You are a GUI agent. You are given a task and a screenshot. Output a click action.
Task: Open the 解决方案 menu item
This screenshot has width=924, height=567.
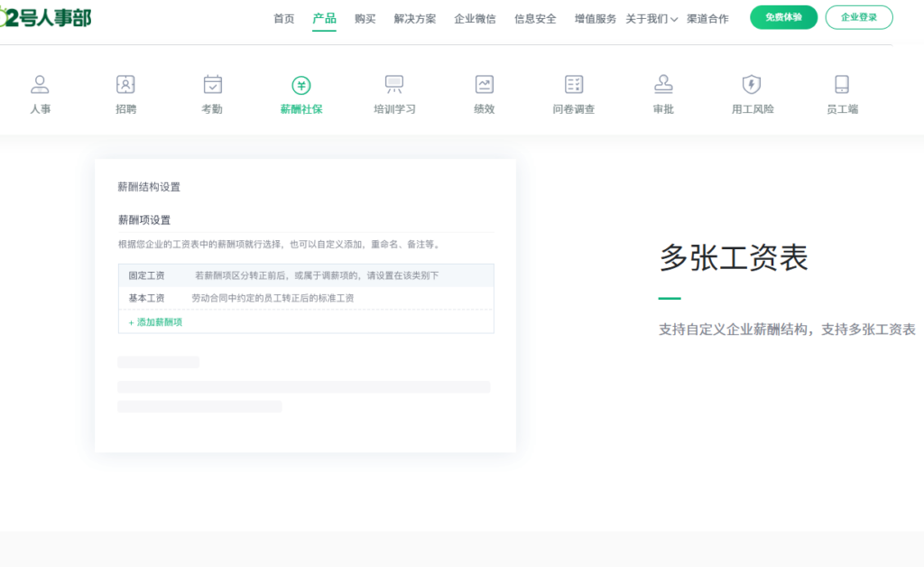[x=414, y=18]
